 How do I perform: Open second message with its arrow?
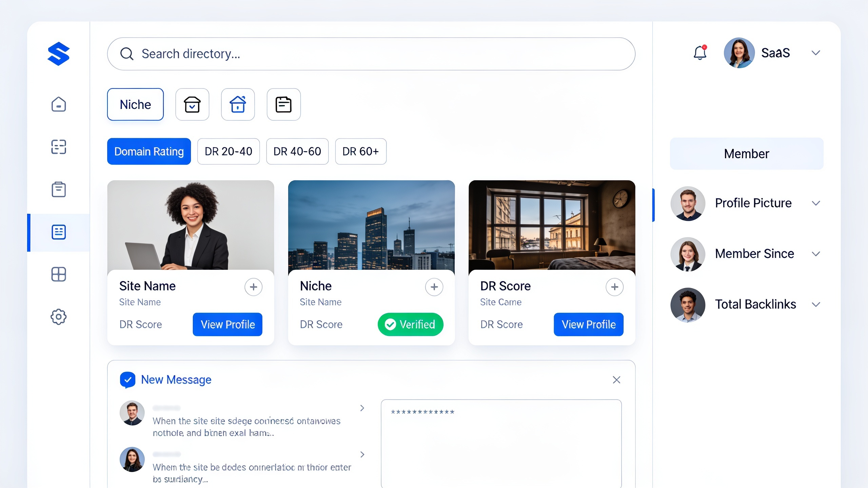point(362,454)
